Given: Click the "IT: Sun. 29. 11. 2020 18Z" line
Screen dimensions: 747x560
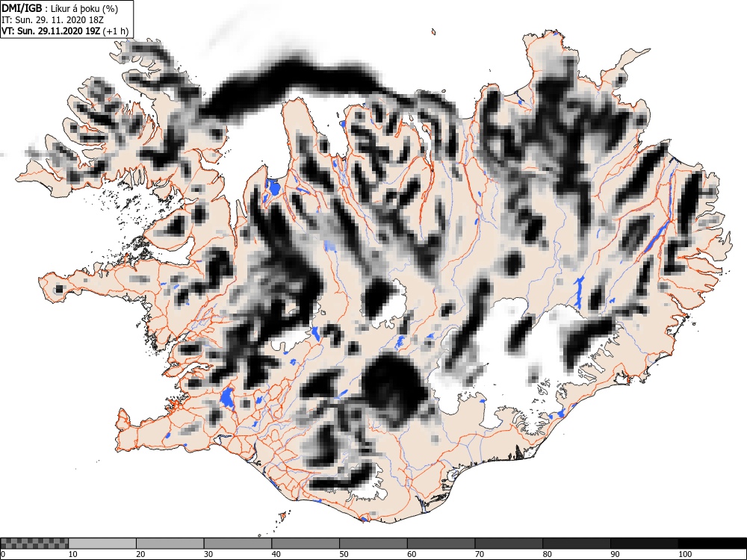Looking at the screenshot, I should pos(52,20).
